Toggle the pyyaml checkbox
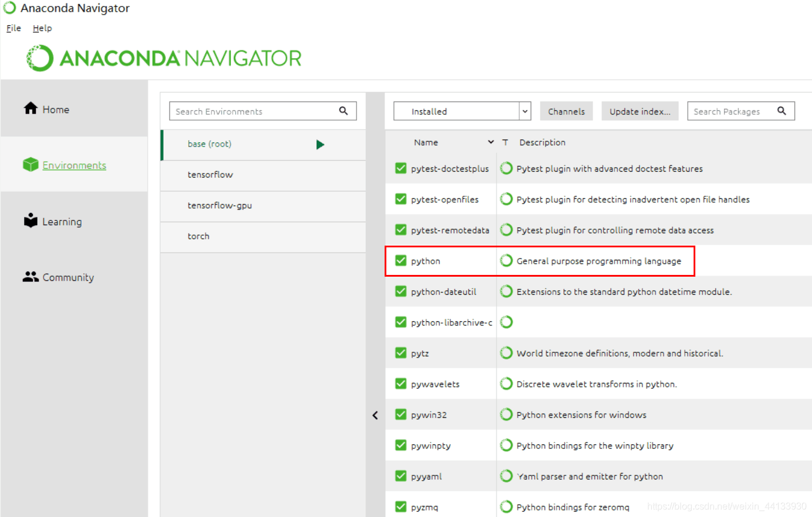The image size is (812, 517). pos(401,476)
